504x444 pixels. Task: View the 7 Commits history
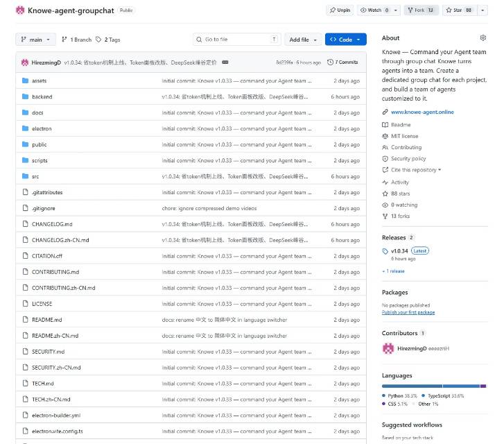pos(342,62)
